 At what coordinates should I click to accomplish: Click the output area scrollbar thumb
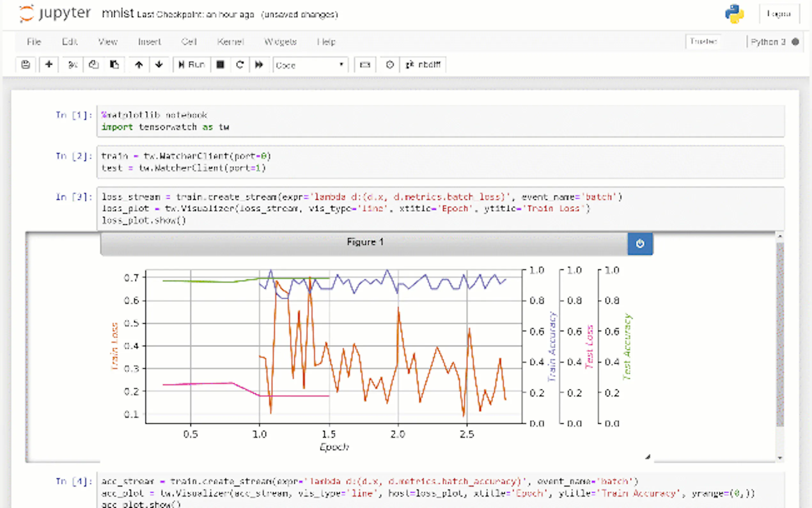pos(780,334)
